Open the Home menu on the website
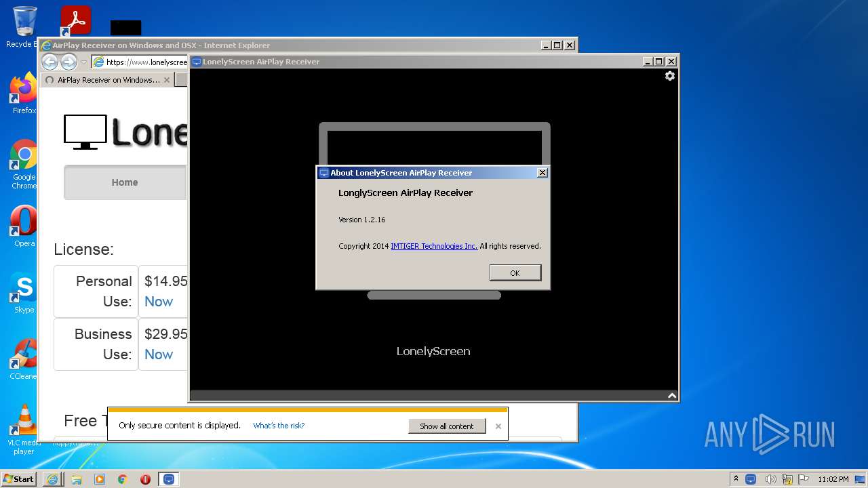The image size is (868, 488). coord(125,182)
